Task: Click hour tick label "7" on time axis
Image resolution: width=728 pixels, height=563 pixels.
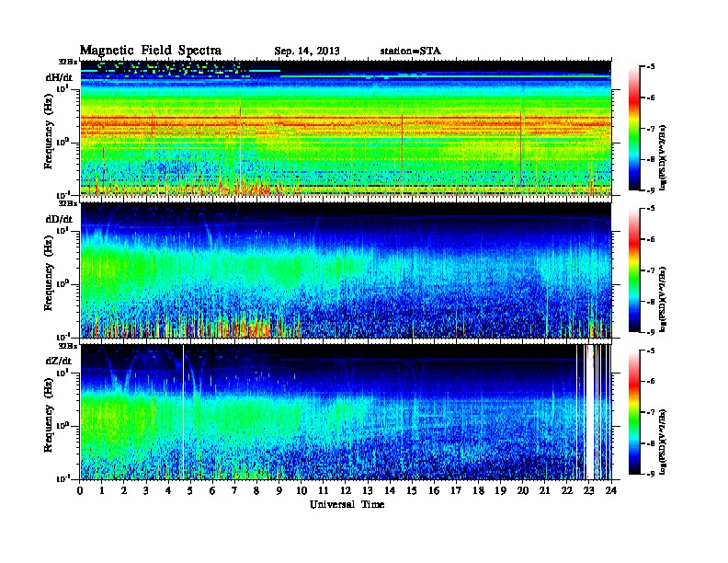Action: tap(235, 490)
